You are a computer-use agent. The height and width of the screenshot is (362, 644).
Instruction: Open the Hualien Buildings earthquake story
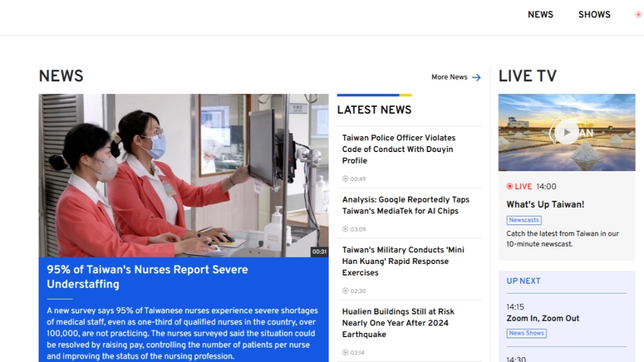point(398,323)
